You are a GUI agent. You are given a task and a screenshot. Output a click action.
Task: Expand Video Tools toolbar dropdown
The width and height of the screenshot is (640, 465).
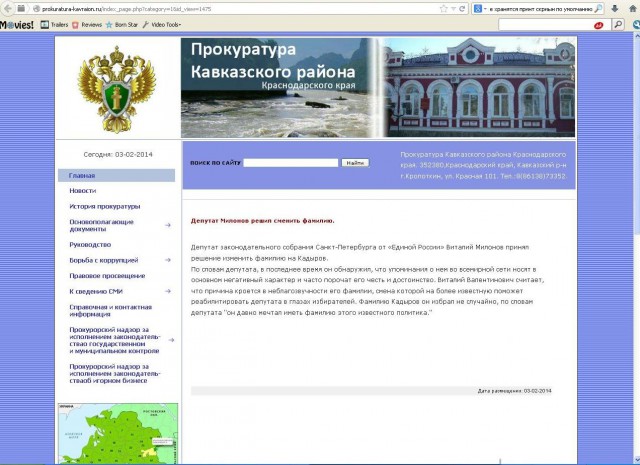pos(162,25)
